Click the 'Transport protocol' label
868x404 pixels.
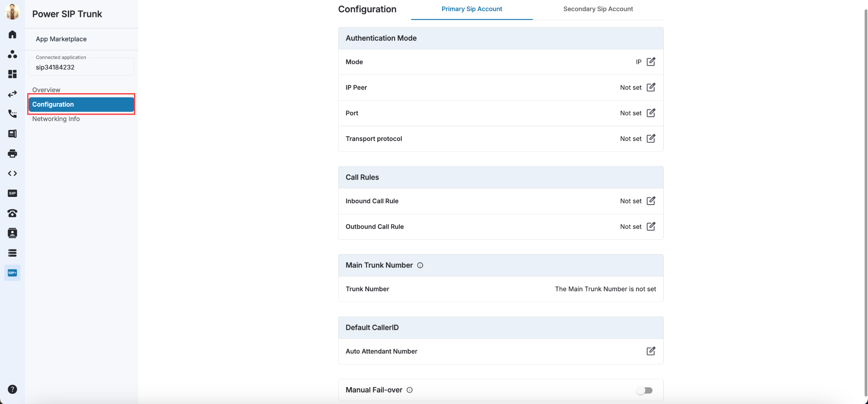pos(373,138)
